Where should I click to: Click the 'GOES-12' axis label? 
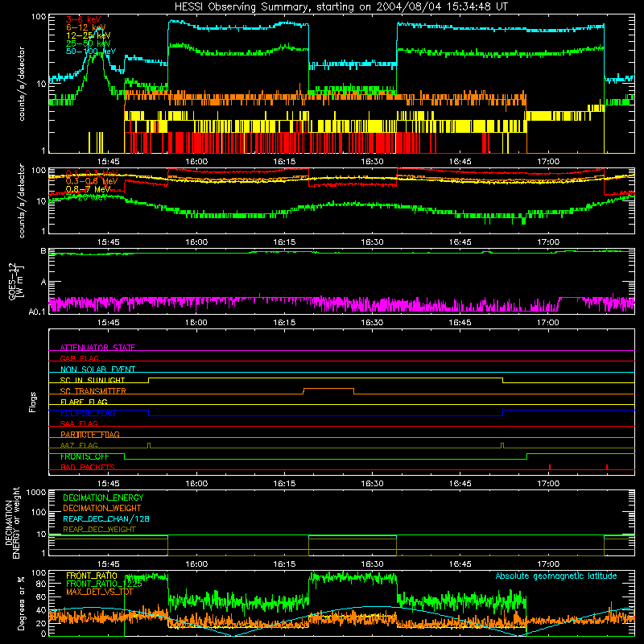pos(12,282)
